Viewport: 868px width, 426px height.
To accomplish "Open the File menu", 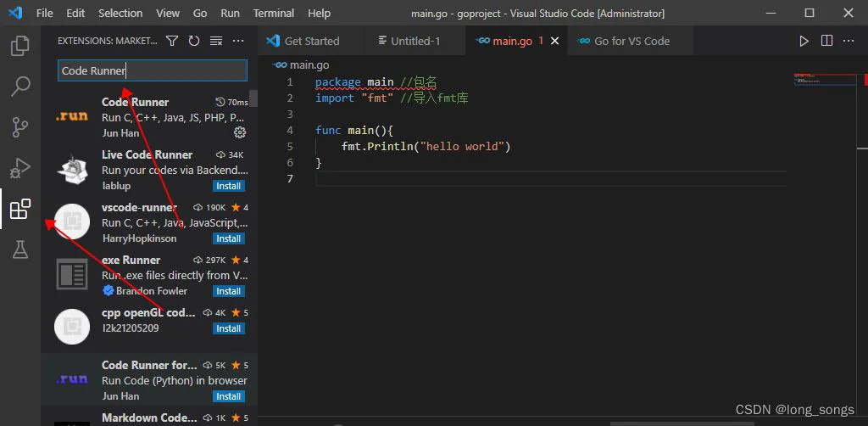I will pos(44,13).
